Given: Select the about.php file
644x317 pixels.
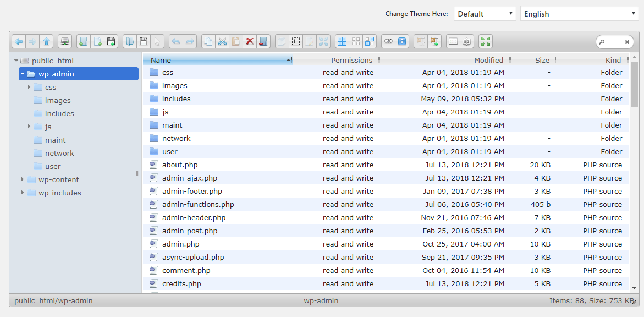Looking at the screenshot, I should click(x=386, y=165).
